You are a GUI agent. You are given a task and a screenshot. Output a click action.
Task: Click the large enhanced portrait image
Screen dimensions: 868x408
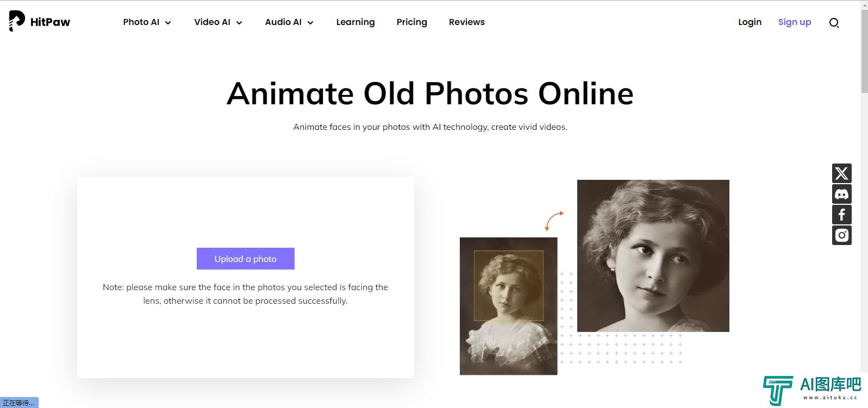(x=653, y=256)
